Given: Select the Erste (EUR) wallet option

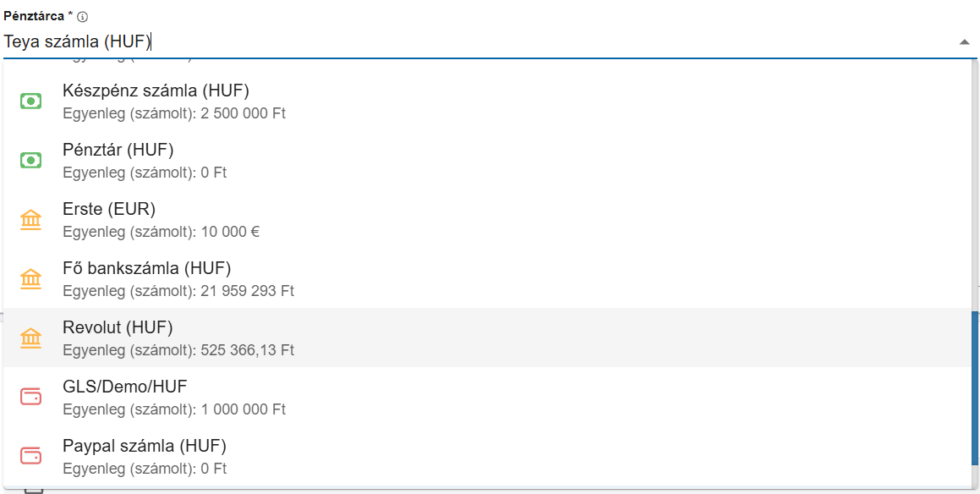Looking at the screenshot, I should point(109,210).
